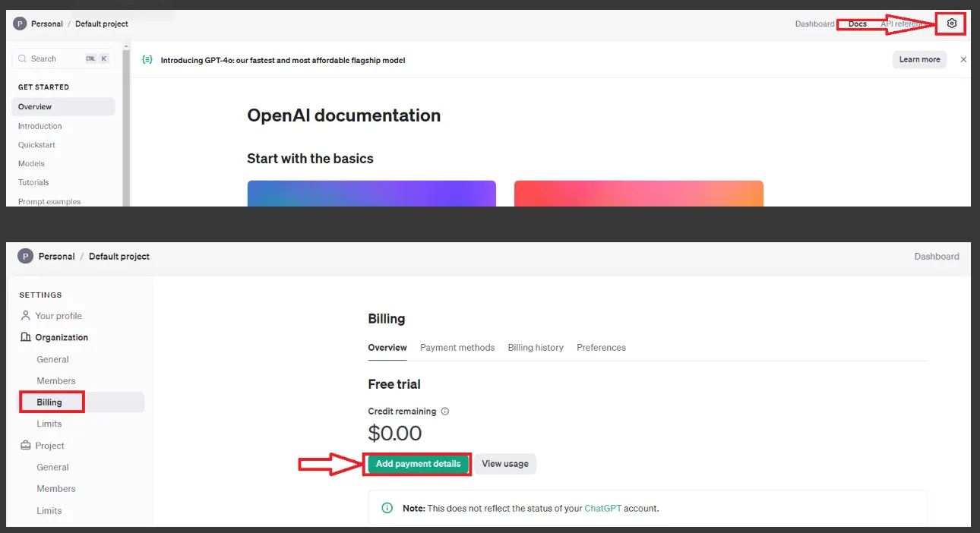Select the Project settings section

[x=49, y=446]
